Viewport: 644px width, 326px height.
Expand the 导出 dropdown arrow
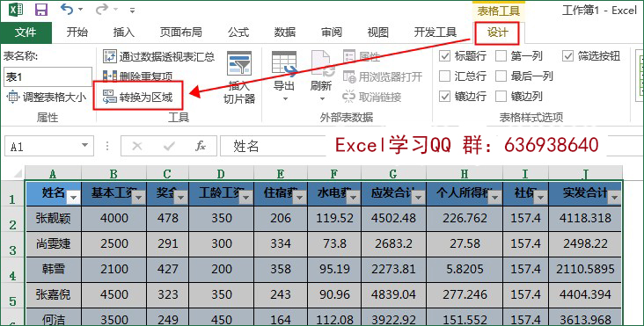[285, 98]
